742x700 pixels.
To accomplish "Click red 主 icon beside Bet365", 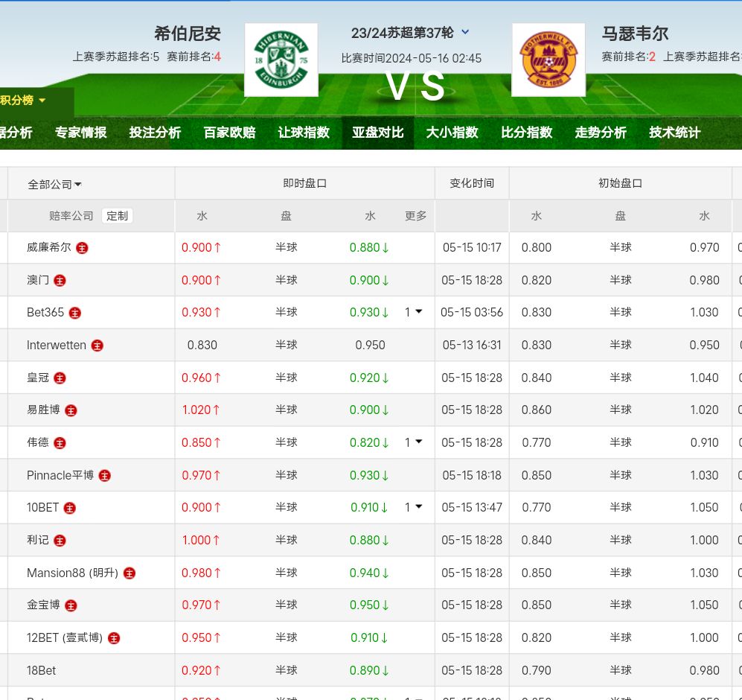I will point(75,314).
